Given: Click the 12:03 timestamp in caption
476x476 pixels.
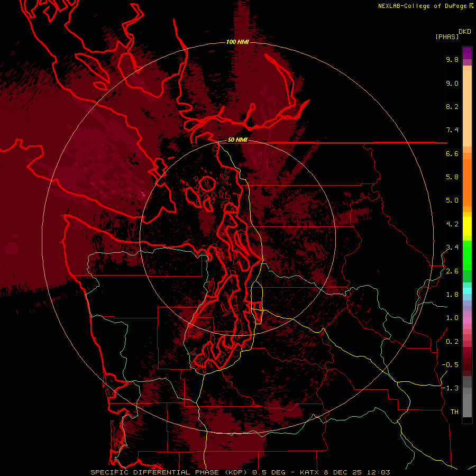Looking at the screenshot, I should pyautogui.click(x=379, y=472).
